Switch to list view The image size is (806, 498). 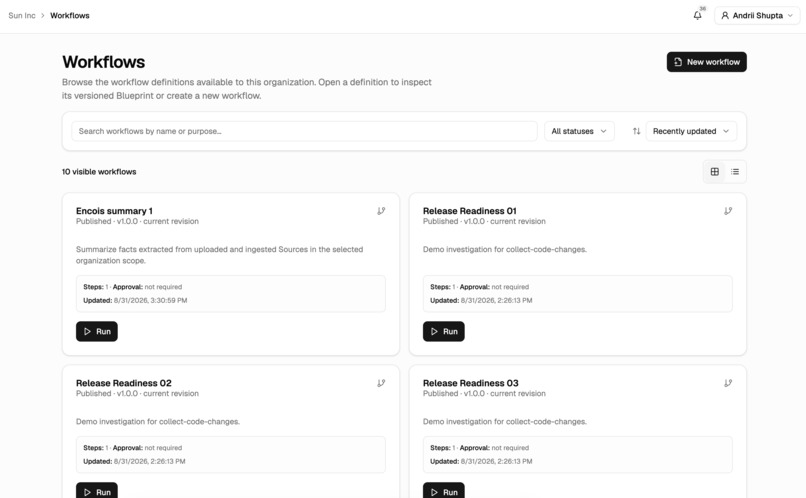pyautogui.click(x=735, y=172)
